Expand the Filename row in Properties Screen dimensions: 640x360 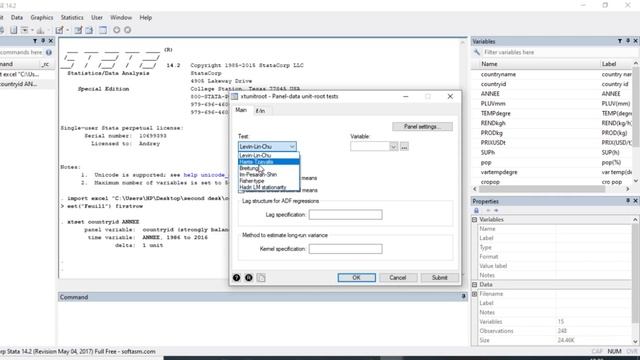tap(475, 294)
